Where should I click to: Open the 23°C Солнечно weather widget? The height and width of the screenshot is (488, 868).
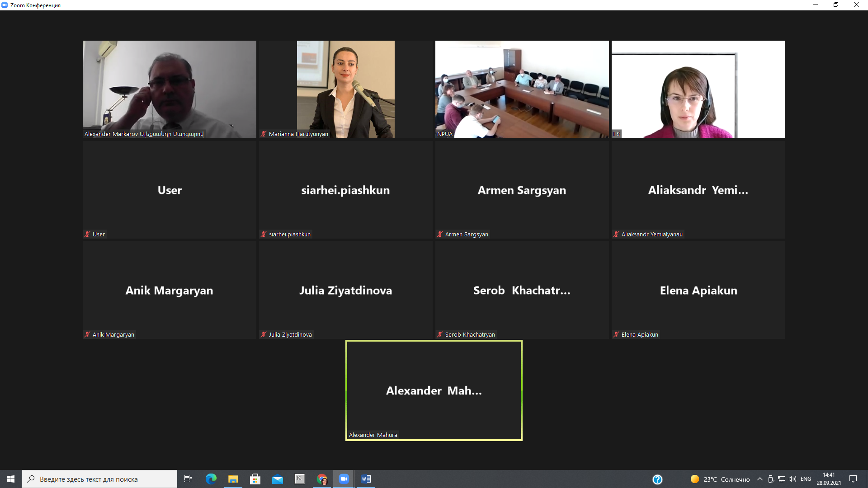coord(720,479)
